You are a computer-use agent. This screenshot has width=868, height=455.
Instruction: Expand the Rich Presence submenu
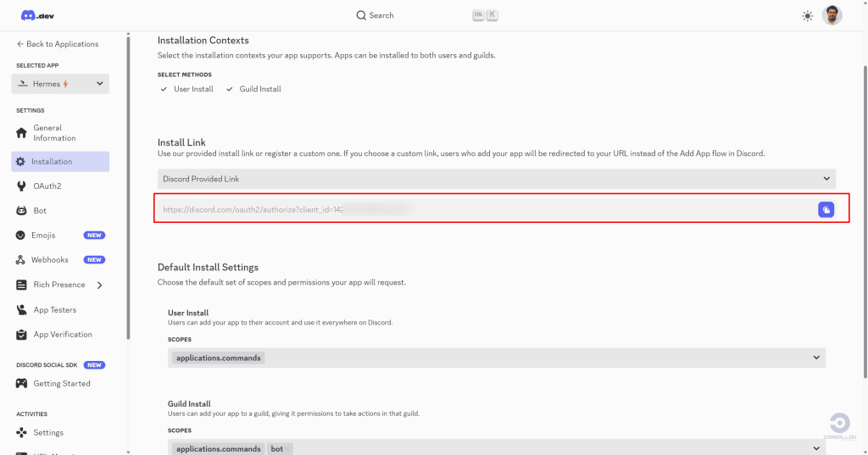[99, 285]
